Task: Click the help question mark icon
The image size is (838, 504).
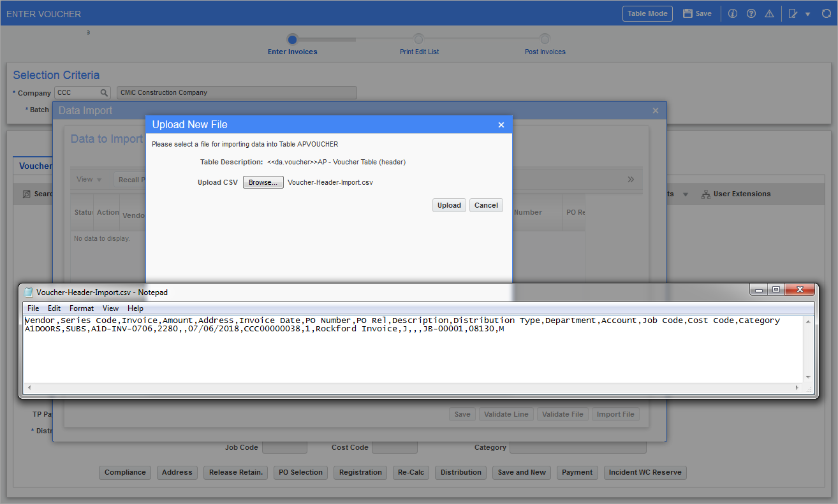Action: coord(751,13)
